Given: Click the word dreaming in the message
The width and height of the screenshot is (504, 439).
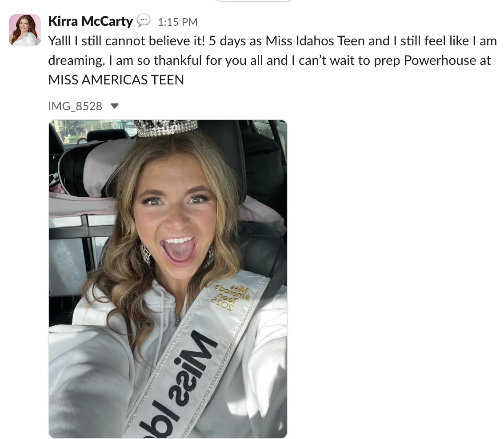Looking at the screenshot, I should 76,60.
